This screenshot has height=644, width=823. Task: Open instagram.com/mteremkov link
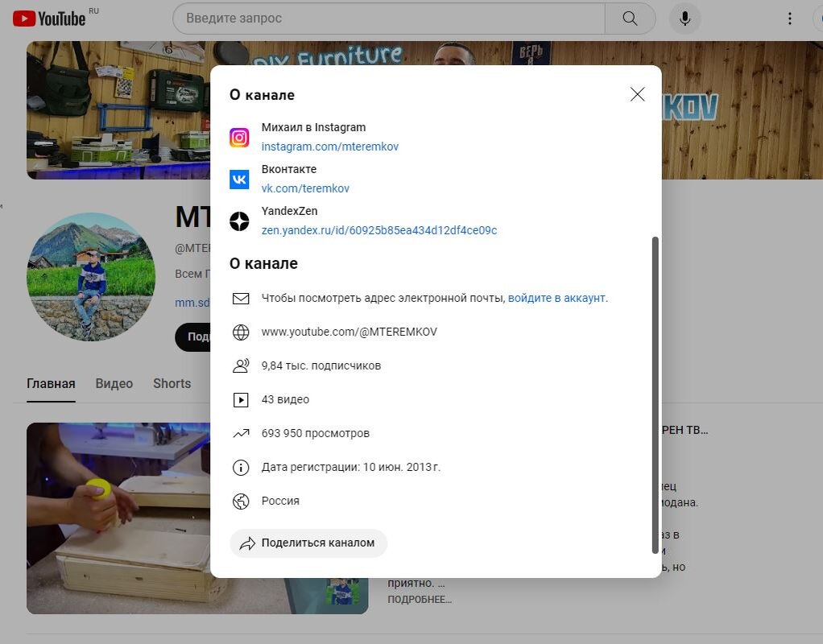329,147
